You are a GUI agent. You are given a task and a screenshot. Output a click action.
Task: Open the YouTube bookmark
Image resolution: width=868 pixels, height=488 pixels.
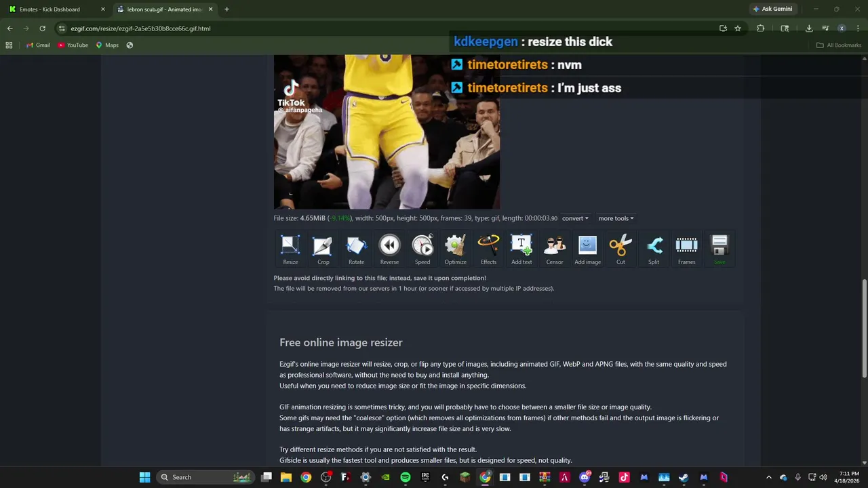pos(73,45)
